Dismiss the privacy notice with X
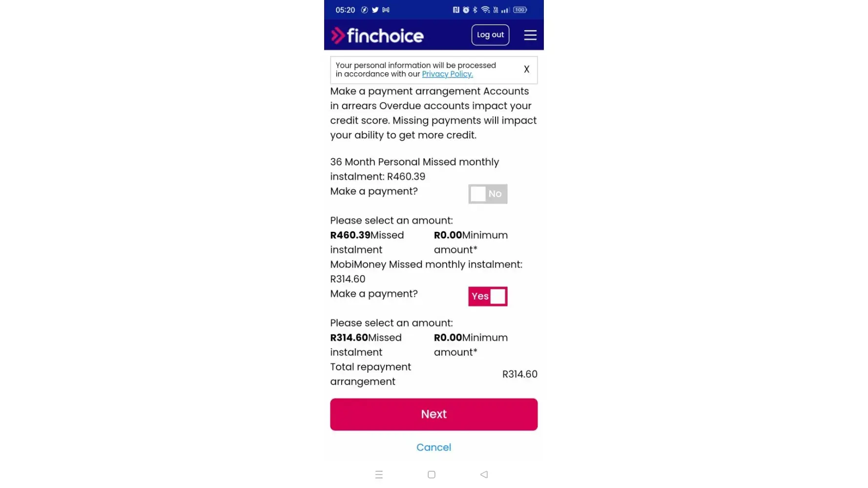This screenshot has height=488, width=868. click(526, 69)
